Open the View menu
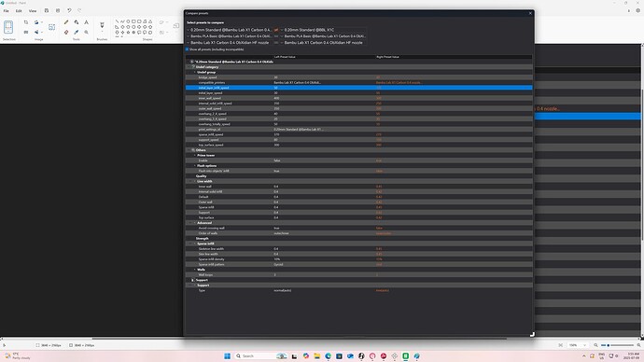Image resolution: width=644 pixels, height=362 pixels. [x=33, y=10]
